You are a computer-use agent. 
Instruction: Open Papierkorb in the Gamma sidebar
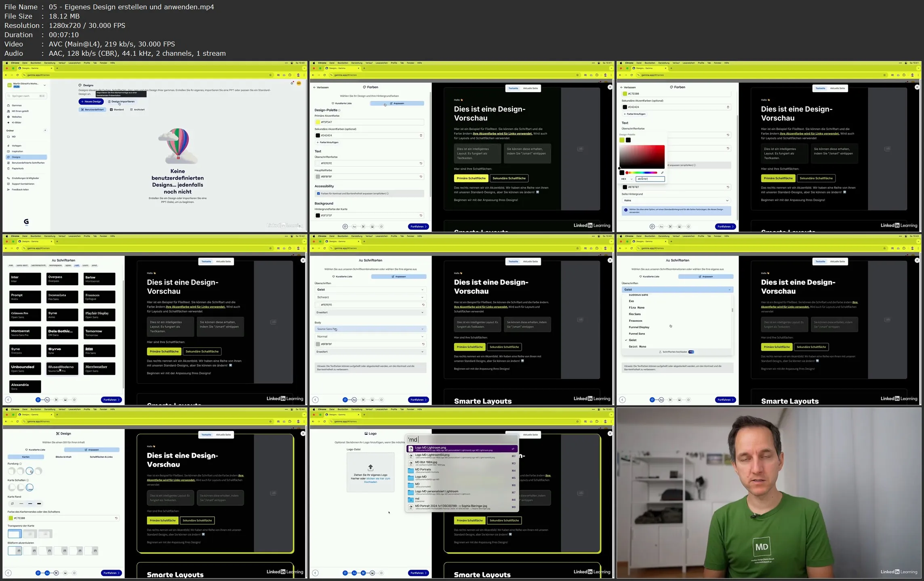click(x=17, y=168)
